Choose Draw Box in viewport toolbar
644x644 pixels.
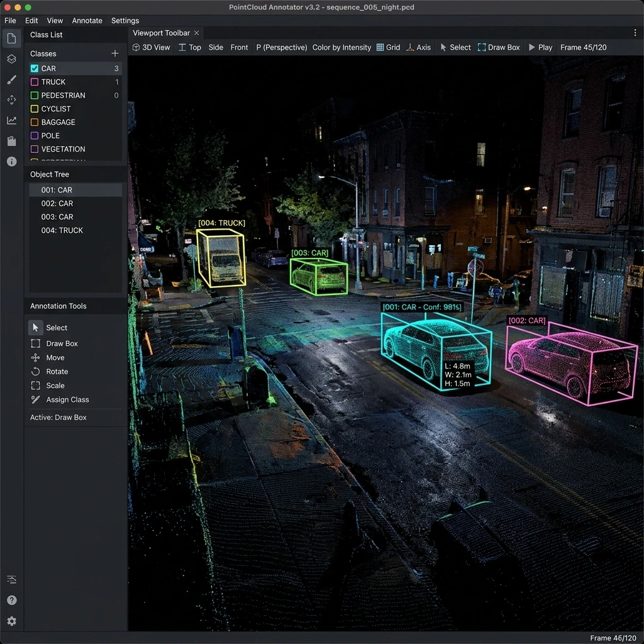click(x=499, y=48)
